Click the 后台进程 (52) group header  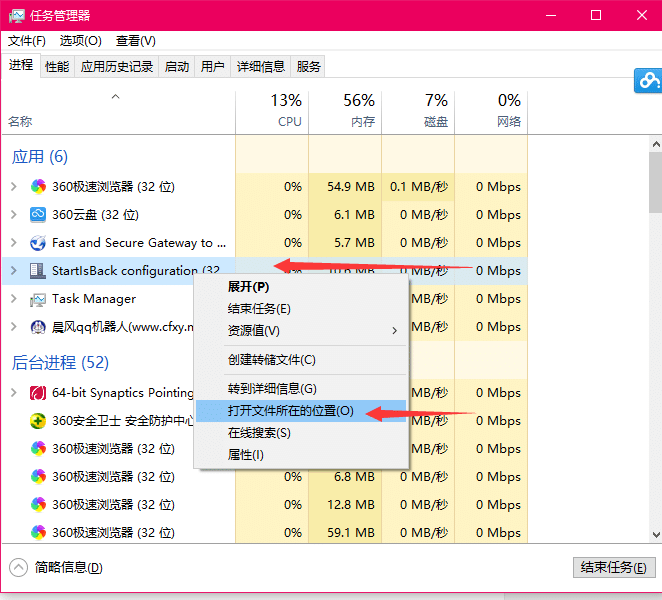60,363
